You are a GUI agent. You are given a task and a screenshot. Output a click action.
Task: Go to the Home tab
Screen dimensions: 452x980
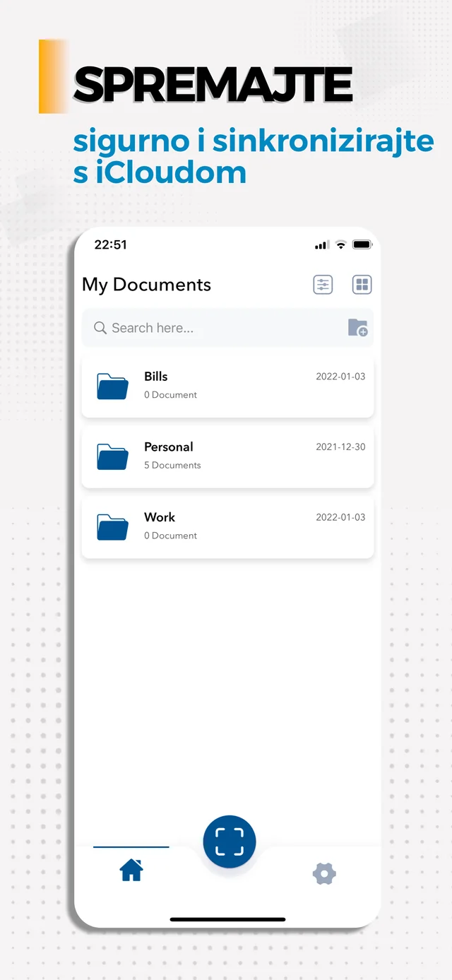click(x=131, y=870)
